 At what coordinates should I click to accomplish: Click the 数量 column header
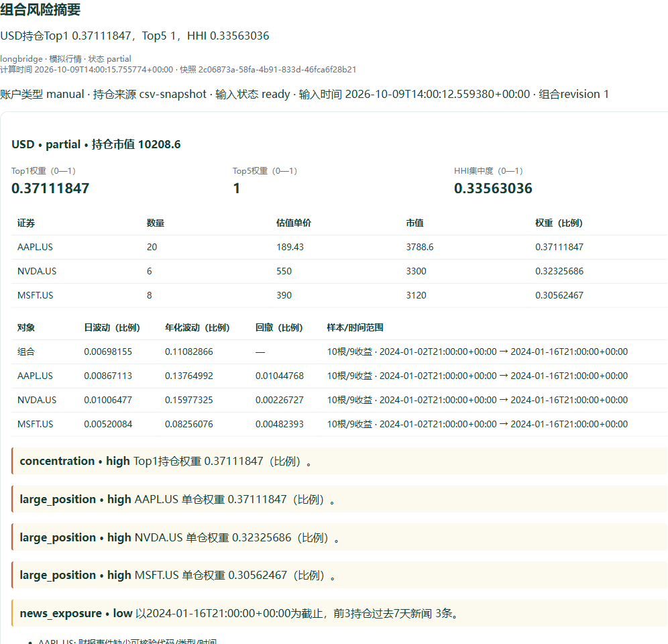tap(156, 223)
